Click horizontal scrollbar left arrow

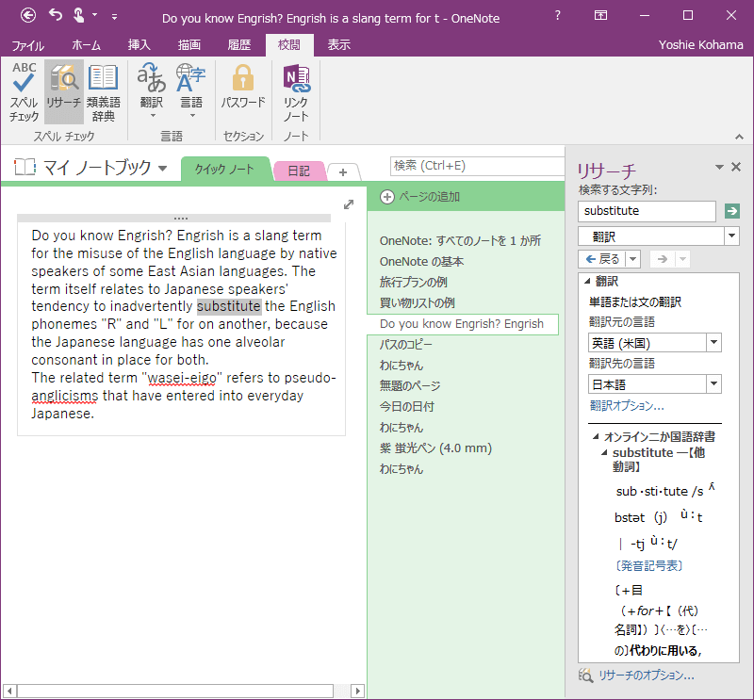(x=9, y=691)
